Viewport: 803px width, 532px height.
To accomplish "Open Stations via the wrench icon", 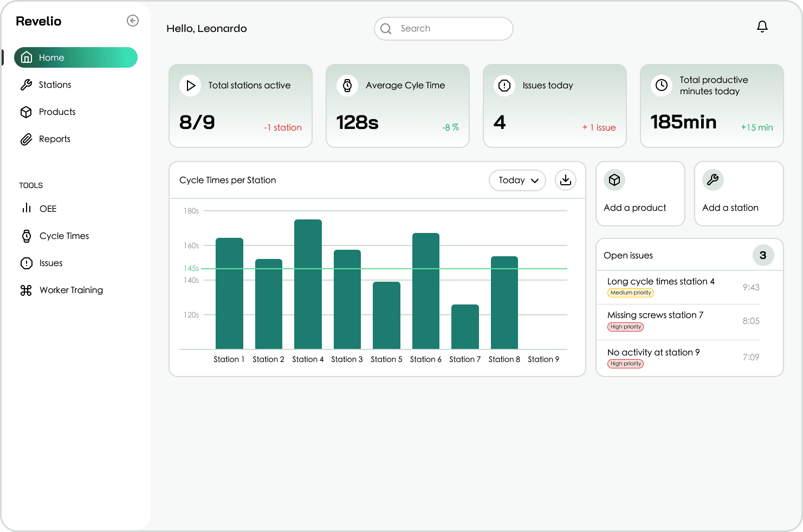I will [26, 85].
